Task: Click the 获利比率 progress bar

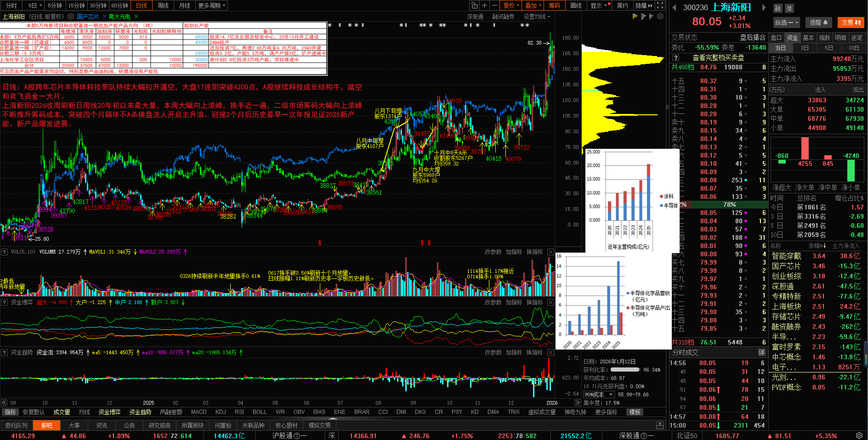Action: pyautogui.click(x=625, y=370)
